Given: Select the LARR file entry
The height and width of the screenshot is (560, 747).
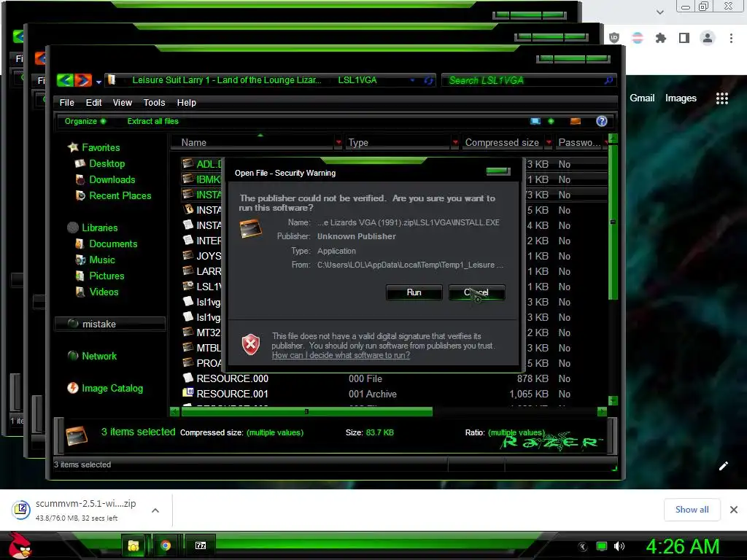Looking at the screenshot, I should pyautogui.click(x=209, y=271).
